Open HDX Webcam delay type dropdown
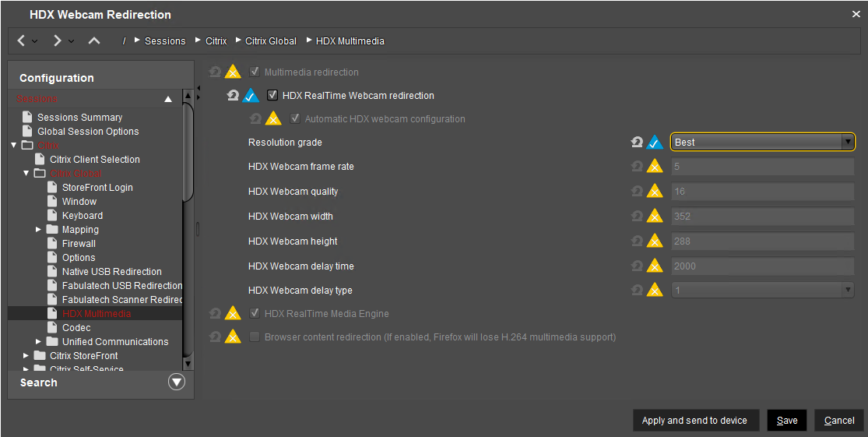The height and width of the screenshot is (437, 868). (x=762, y=290)
